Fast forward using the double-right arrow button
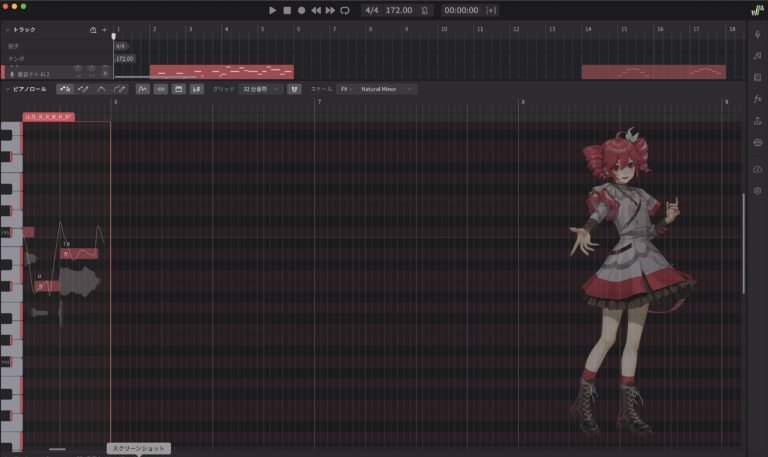 pyautogui.click(x=330, y=10)
